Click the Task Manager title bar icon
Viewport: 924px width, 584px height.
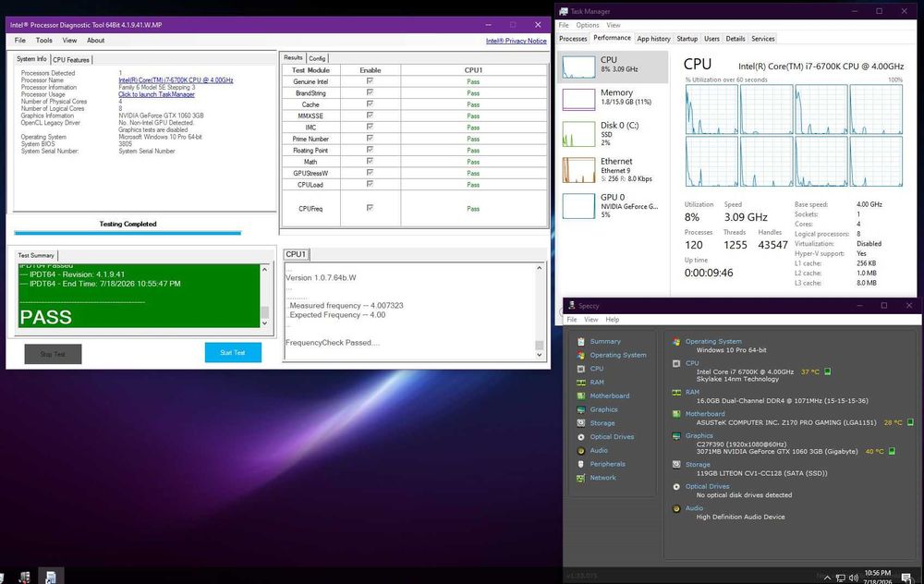tap(564, 11)
